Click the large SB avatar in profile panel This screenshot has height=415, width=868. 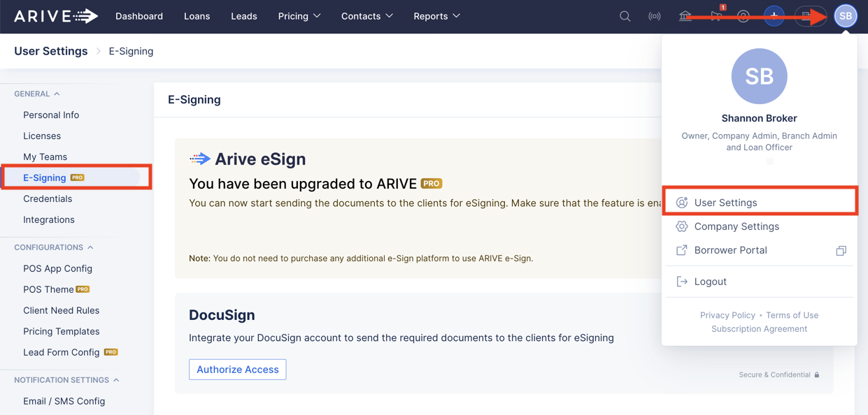[760, 76]
